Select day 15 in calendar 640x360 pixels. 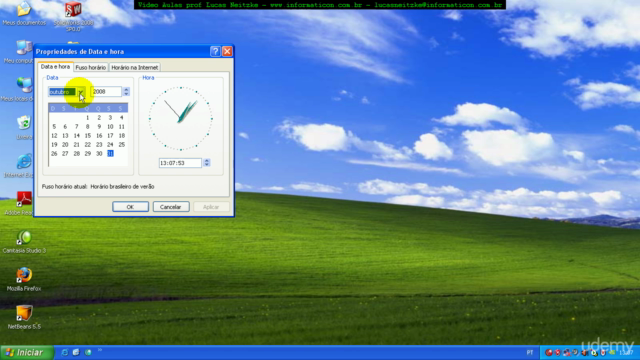(x=87, y=136)
